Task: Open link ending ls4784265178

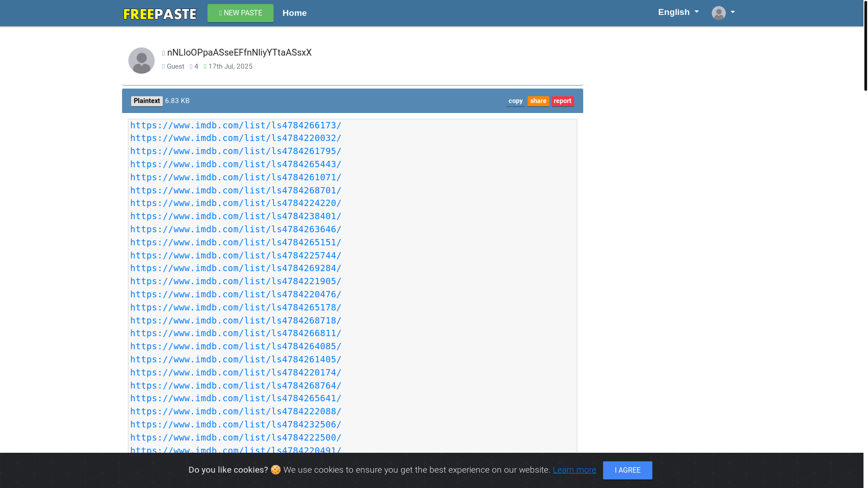Action: 236,308
